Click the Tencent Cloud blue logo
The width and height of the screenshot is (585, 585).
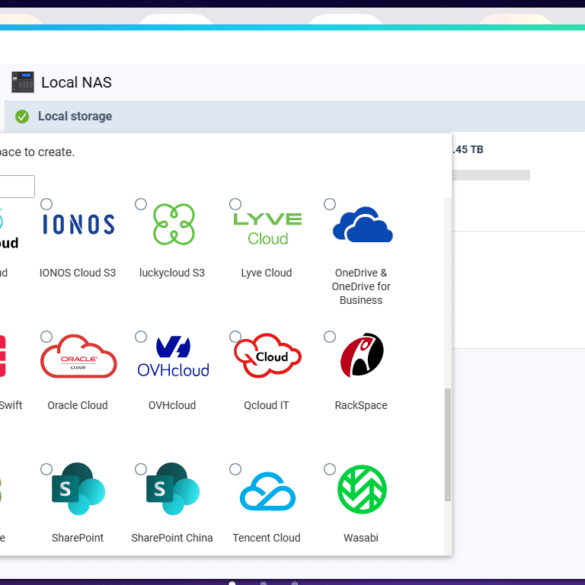[268, 491]
